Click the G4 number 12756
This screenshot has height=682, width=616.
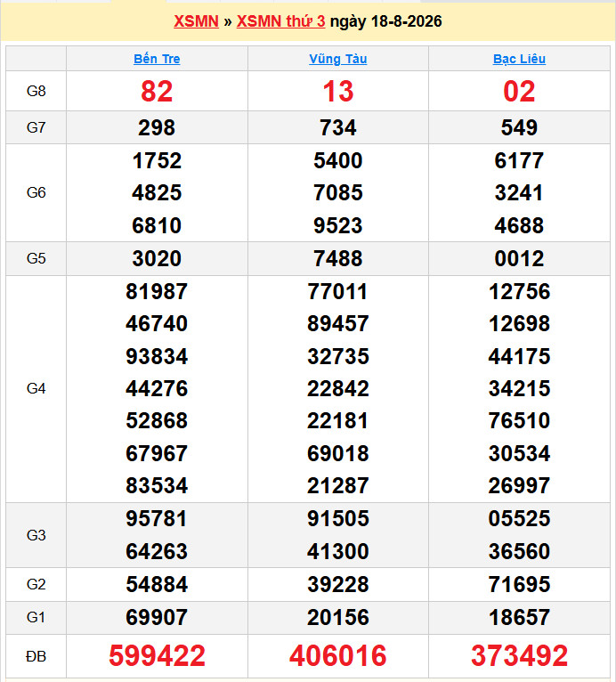[x=520, y=291]
